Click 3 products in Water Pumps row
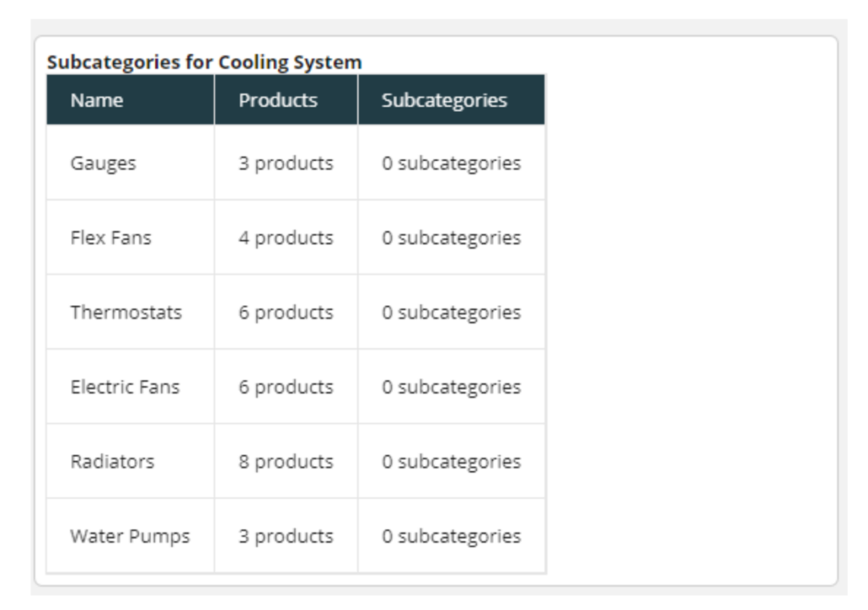The image size is (868, 610). pos(287,537)
